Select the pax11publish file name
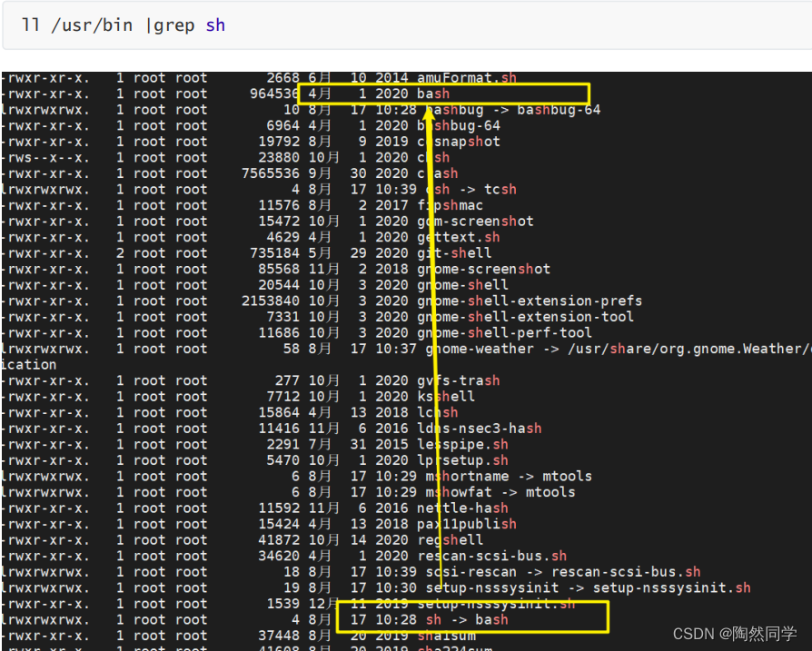Screen dimensions: 812x651 click(x=467, y=524)
